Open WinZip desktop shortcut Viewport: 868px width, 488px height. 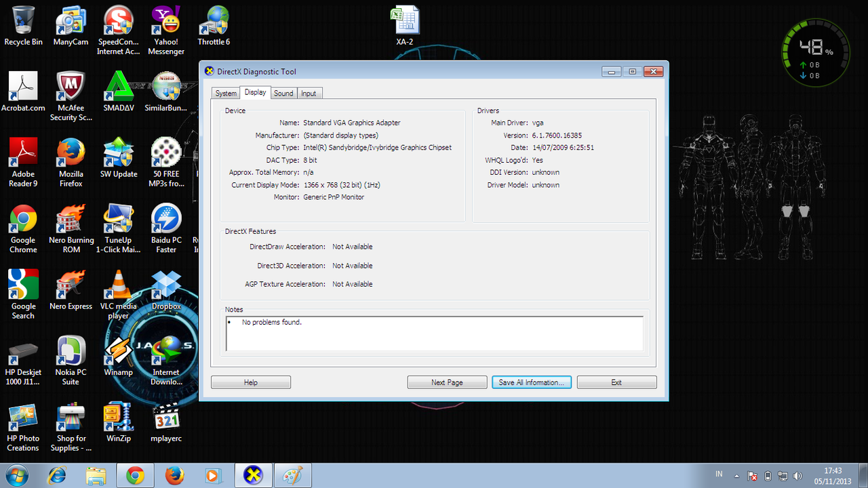point(119,423)
